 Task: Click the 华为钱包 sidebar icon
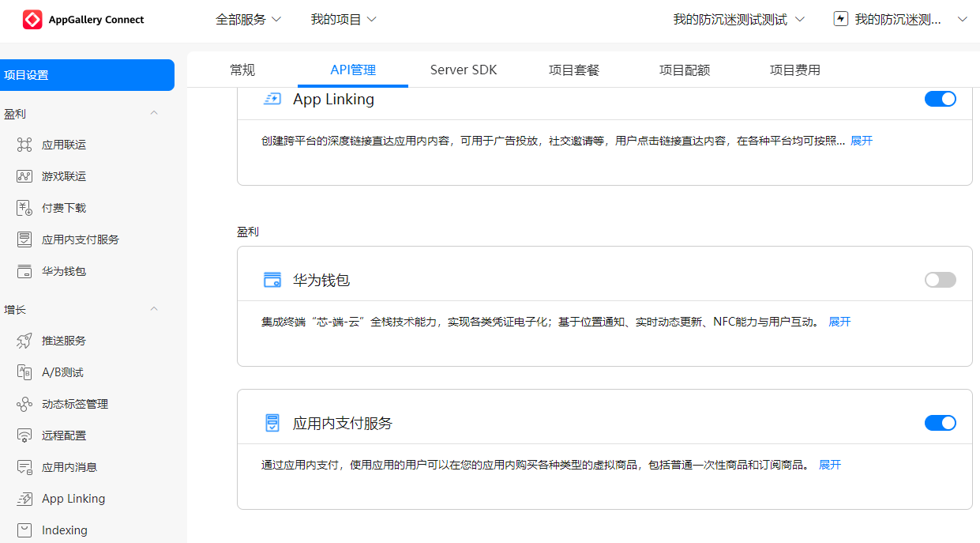tap(24, 271)
